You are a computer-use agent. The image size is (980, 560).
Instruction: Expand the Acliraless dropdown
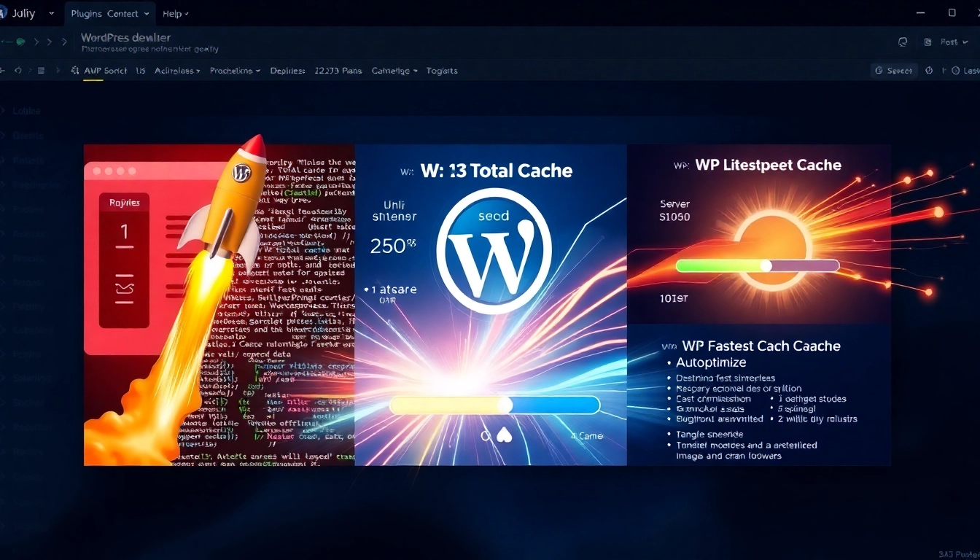click(177, 71)
